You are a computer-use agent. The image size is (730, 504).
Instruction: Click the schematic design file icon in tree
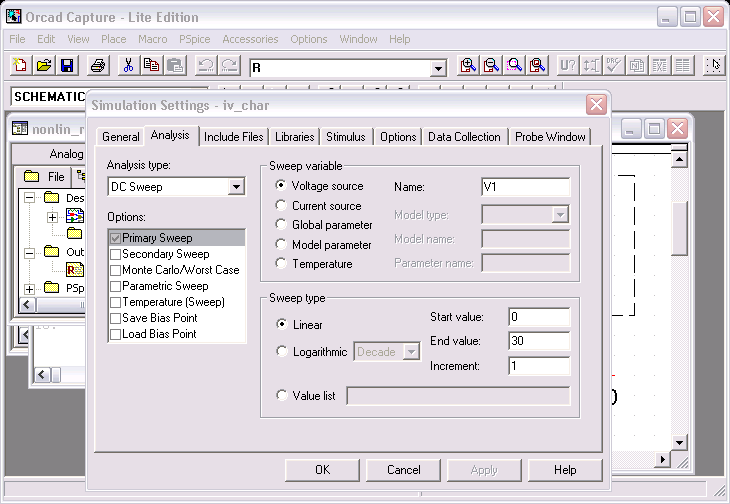(x=74, y=216)
